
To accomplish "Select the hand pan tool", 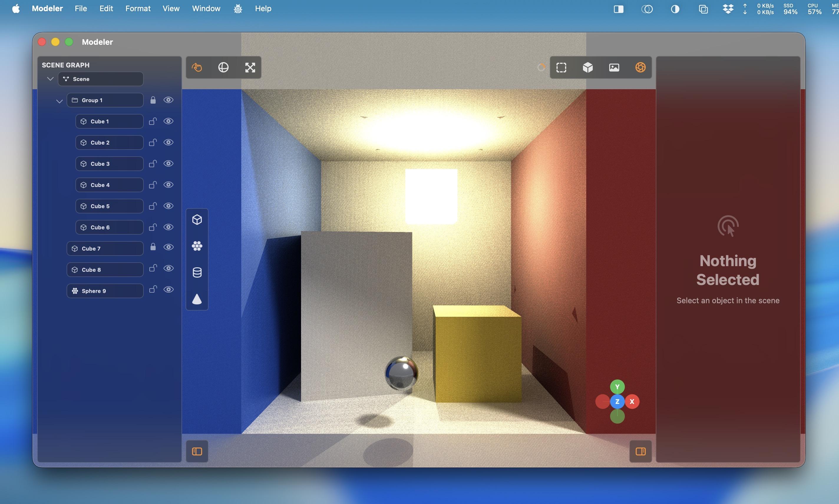I will [197, 67].
